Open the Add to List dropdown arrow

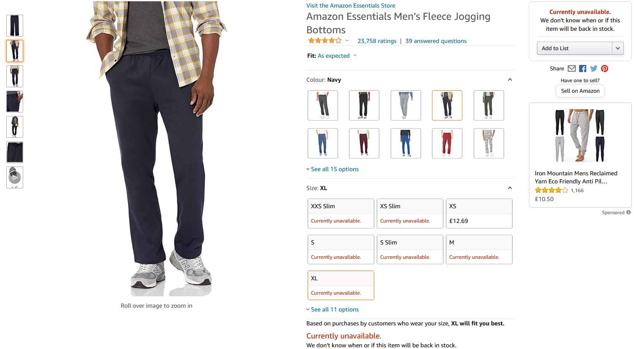click(x=617, y=48)
